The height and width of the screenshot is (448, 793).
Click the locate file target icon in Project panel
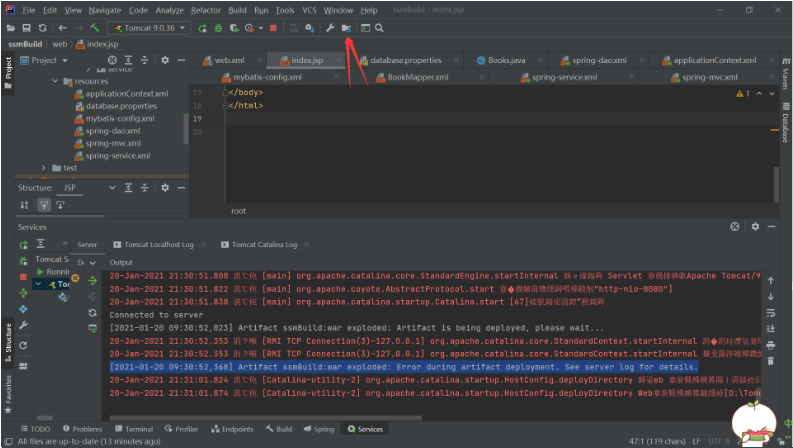click(112, 60)
